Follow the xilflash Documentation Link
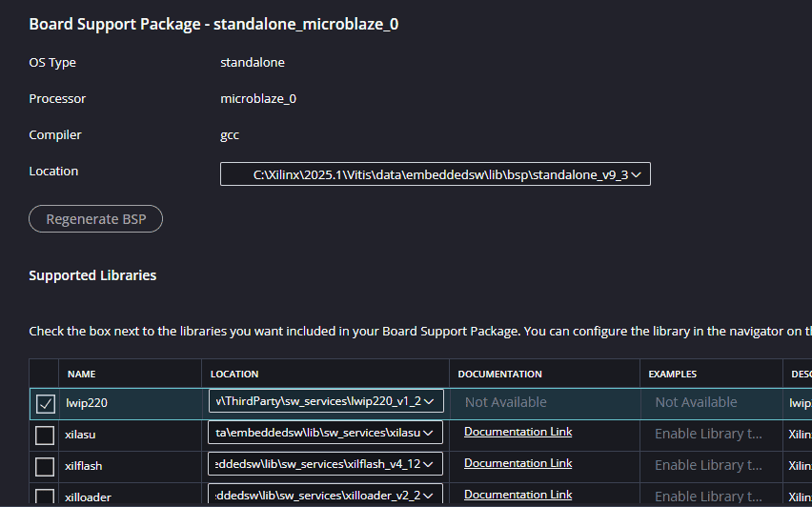This screenshot has height=507, width=812. coord(518,463)
